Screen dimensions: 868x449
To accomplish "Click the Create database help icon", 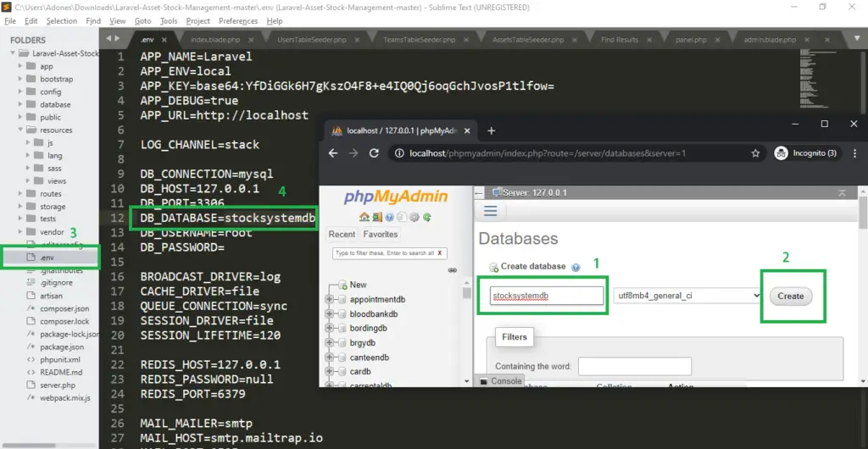I will pos(576,267).
